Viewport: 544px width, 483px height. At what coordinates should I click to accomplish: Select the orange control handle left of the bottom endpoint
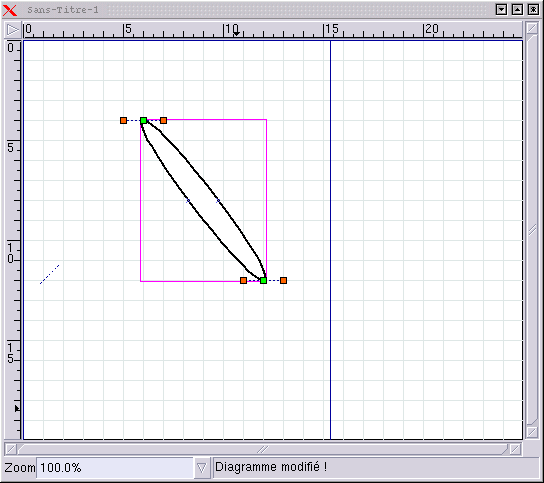(x=244, y=280)
